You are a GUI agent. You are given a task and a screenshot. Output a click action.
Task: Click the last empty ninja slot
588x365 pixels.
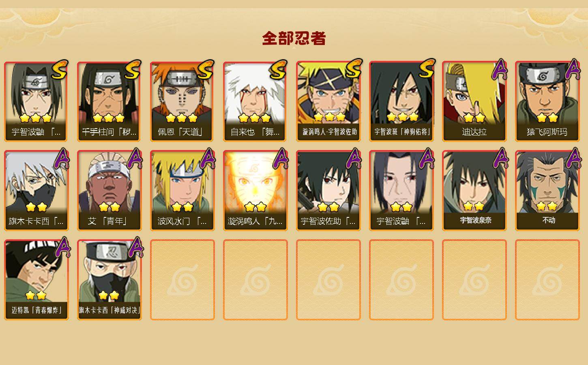pos(547,280)
